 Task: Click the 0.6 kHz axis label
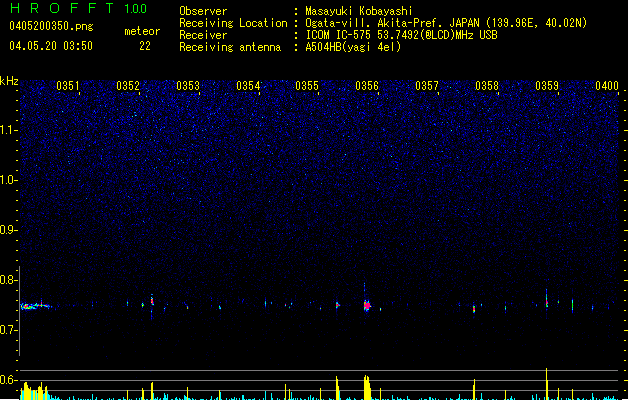click(9, 380)
